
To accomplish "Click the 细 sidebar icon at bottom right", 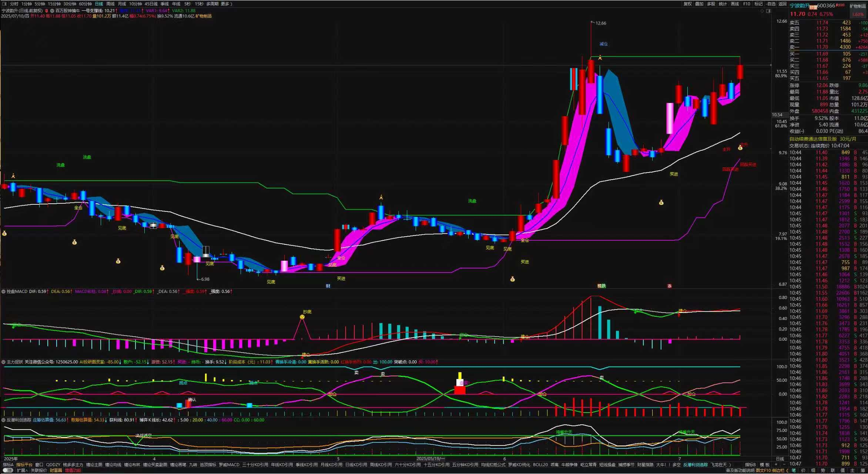I will (x=813, y=471).
